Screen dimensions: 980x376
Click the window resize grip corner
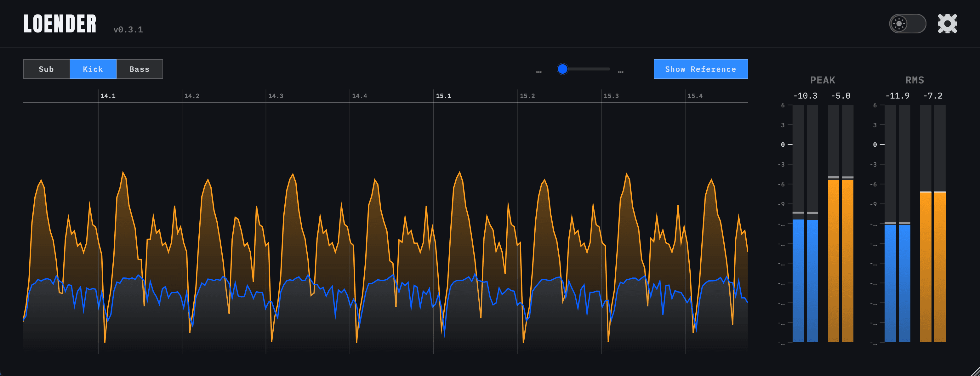[975, 371]
